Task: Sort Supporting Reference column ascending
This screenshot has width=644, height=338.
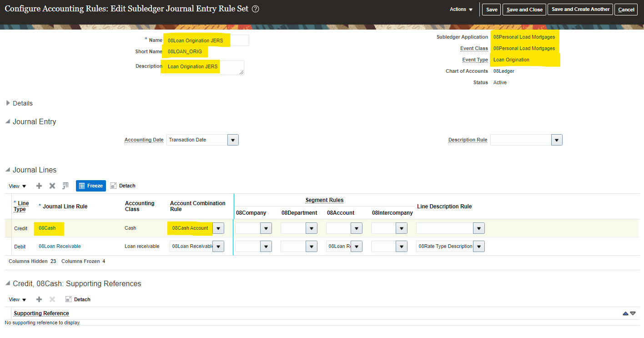Action: [625, 313]
